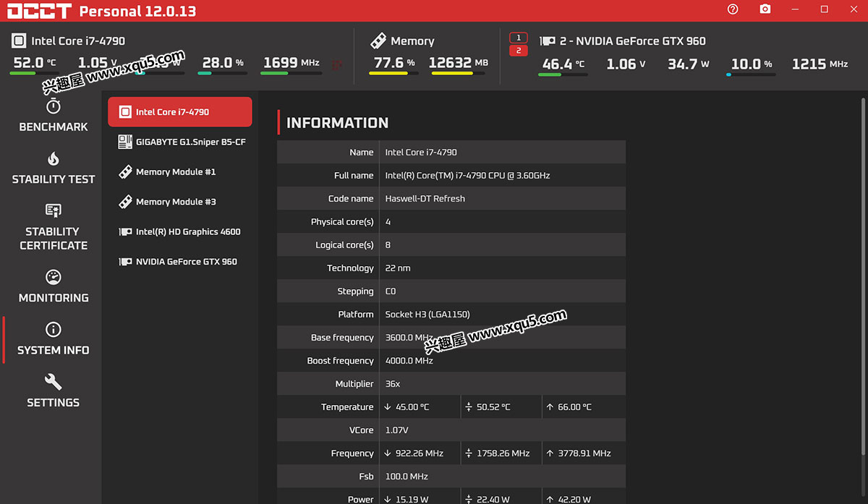Click the CPU 1699 MHz header reading
Screen dimensions: 868x504
pos(292,63)
